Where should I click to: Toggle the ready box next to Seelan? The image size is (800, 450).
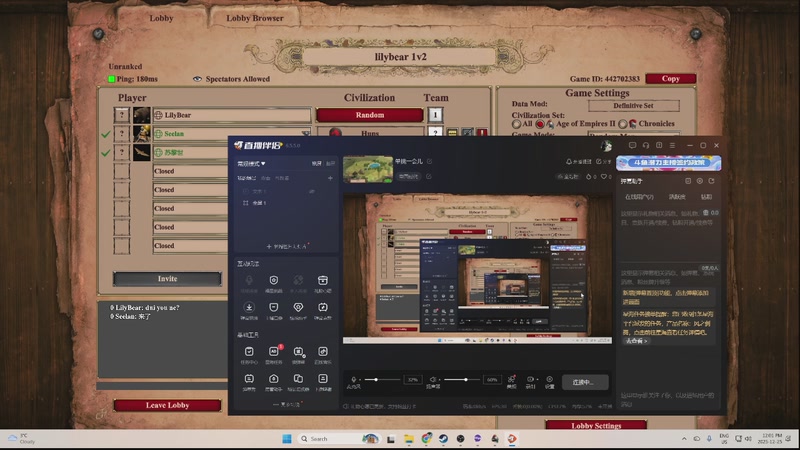click(x=121, y=134)
